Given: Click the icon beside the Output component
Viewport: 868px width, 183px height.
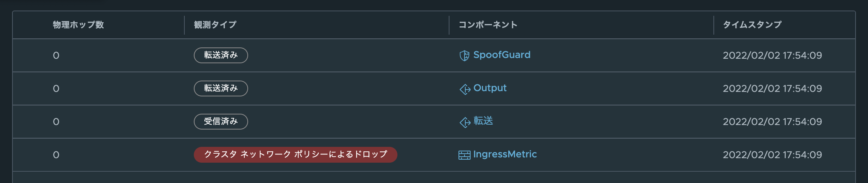Looking at the screenshot, I should pos(465,89).
